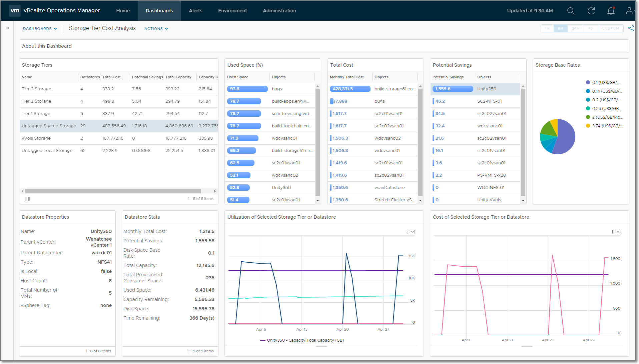Viewport: 639px width, 364px height.
Task: Click the 2 US$/GB/Mo legend swatch
Action: click(x=588, y=117)
